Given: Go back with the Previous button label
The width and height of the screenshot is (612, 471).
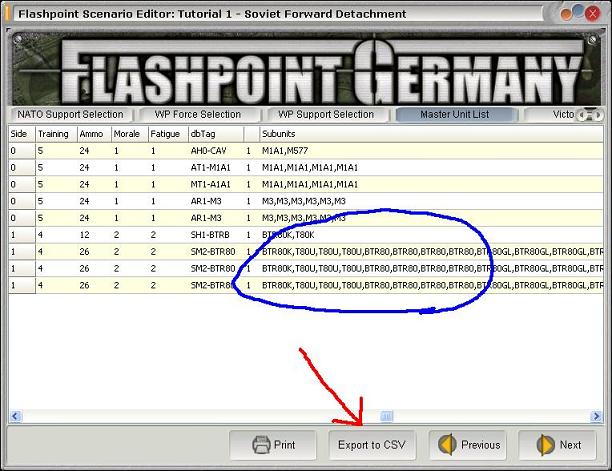Looking at the screenshot, I should coord(480,445).
